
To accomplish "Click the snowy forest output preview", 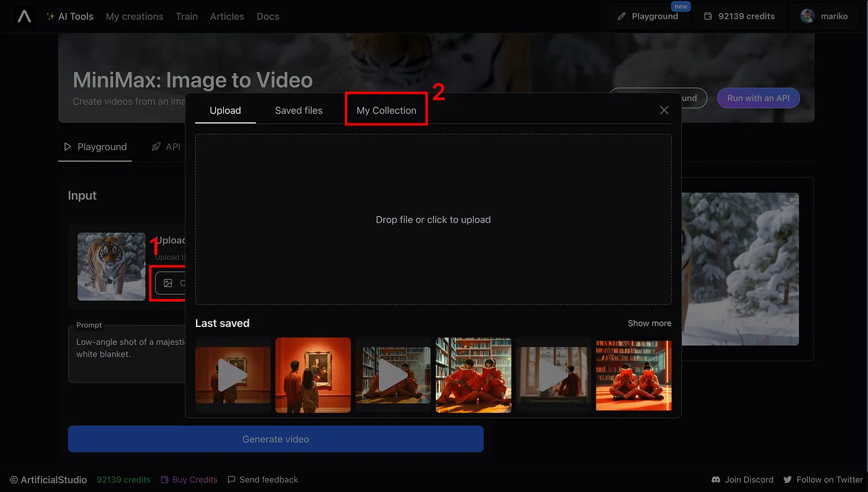I will [740, 269].
